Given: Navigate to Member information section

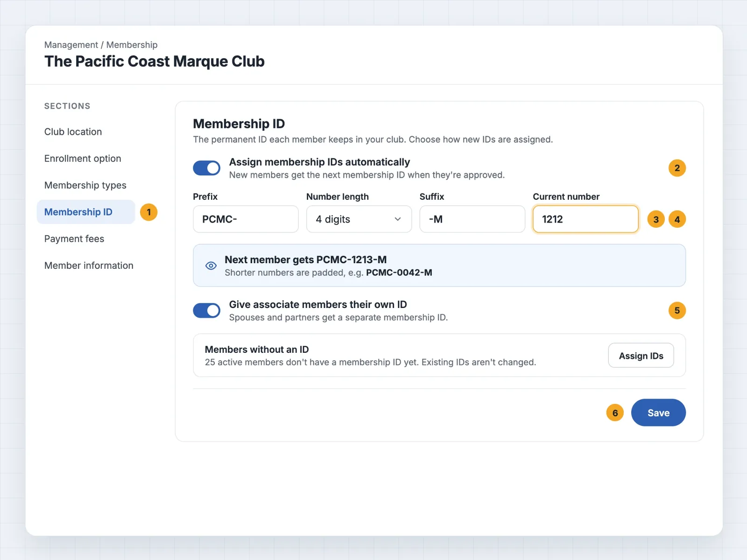Looking at the screenshot, I should (x=89, y=266).
